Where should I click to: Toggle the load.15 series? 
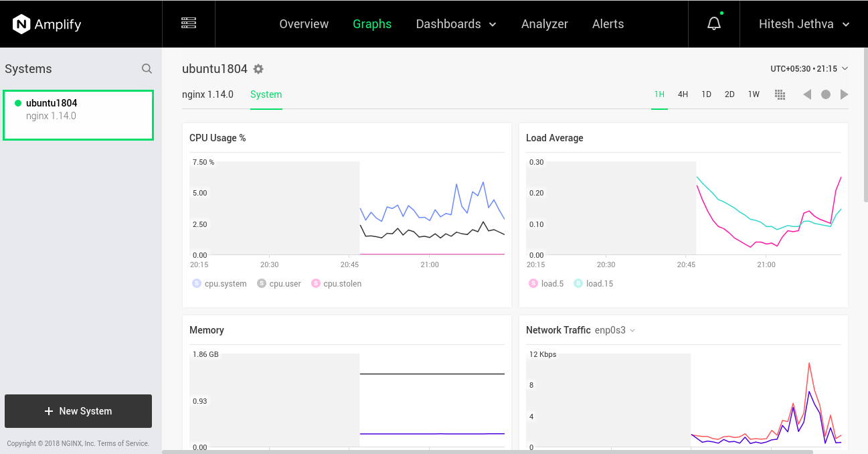593,283
